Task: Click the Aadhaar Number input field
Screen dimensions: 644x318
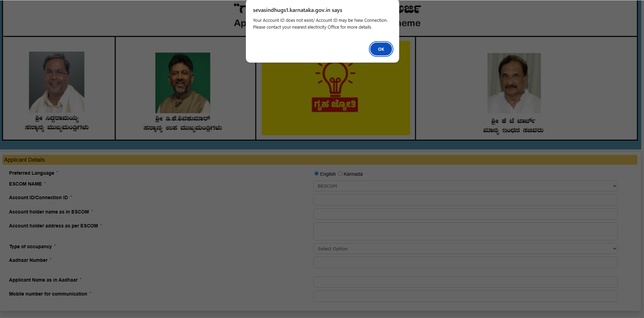Action: [465, 263]
